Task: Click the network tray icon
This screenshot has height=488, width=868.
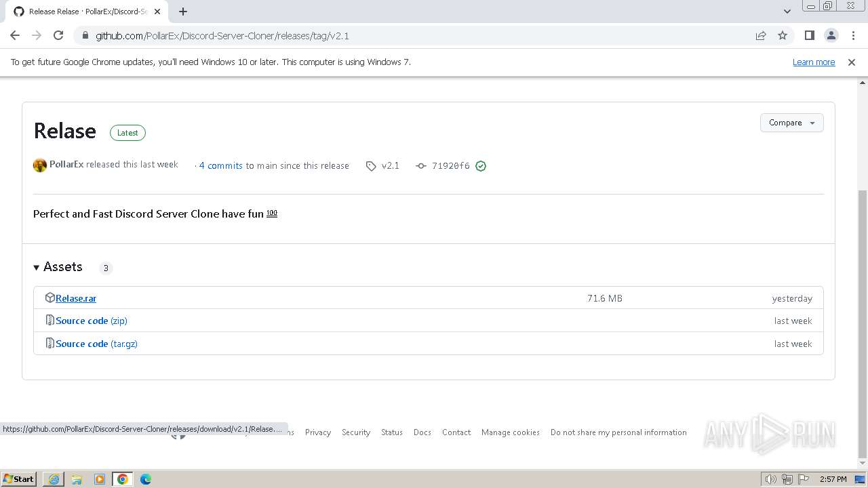Action: [787, 479]
